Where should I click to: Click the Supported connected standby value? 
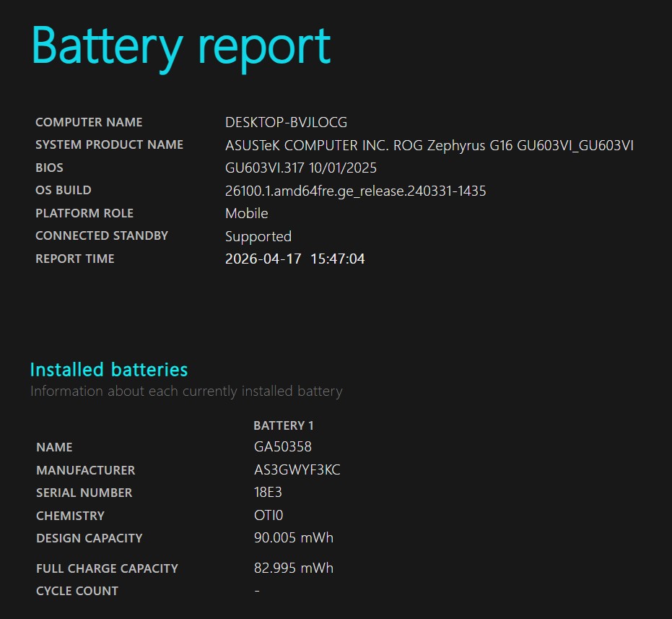(x=258, y=237)
